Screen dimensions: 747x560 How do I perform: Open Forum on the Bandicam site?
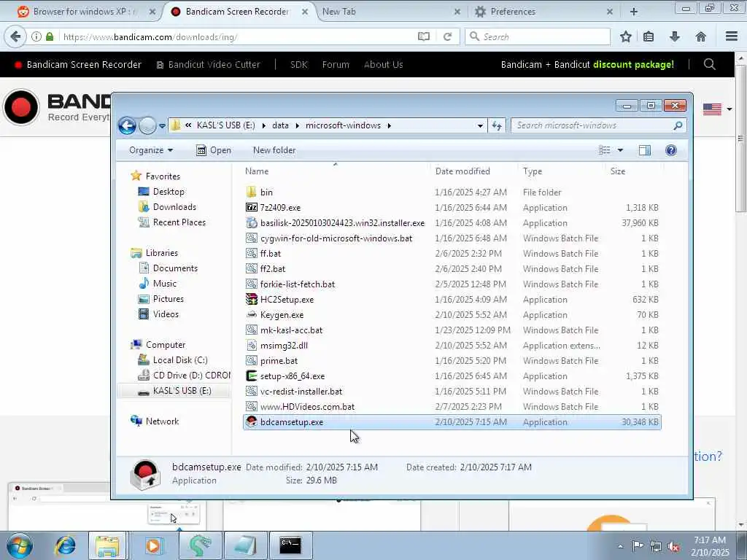[336, 65]
